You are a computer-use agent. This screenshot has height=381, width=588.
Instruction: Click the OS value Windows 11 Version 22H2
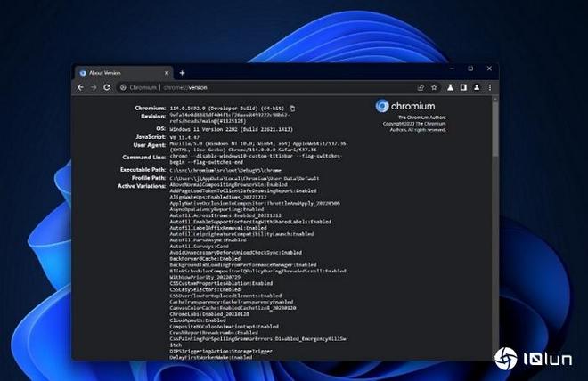[231, 129]
